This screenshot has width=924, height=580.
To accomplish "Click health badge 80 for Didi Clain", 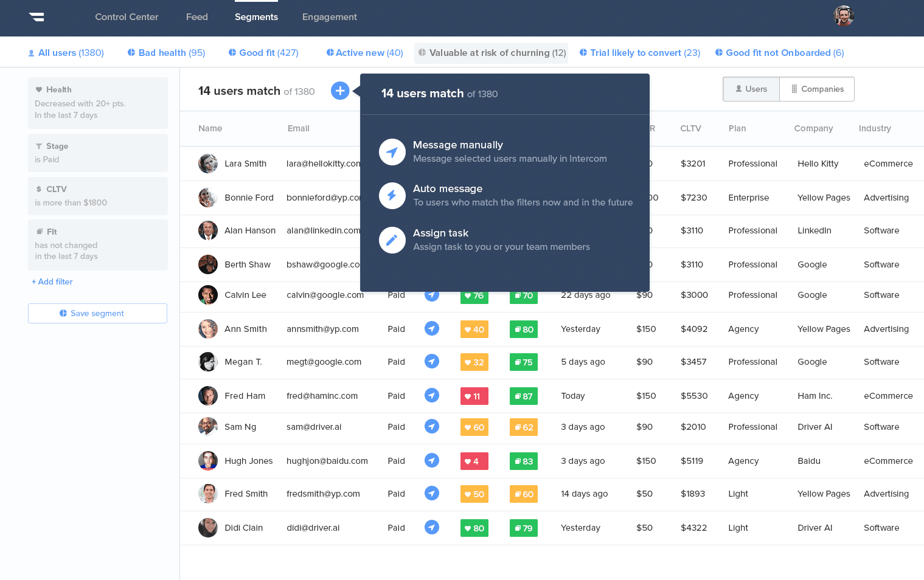I will [x=474, y=528].
